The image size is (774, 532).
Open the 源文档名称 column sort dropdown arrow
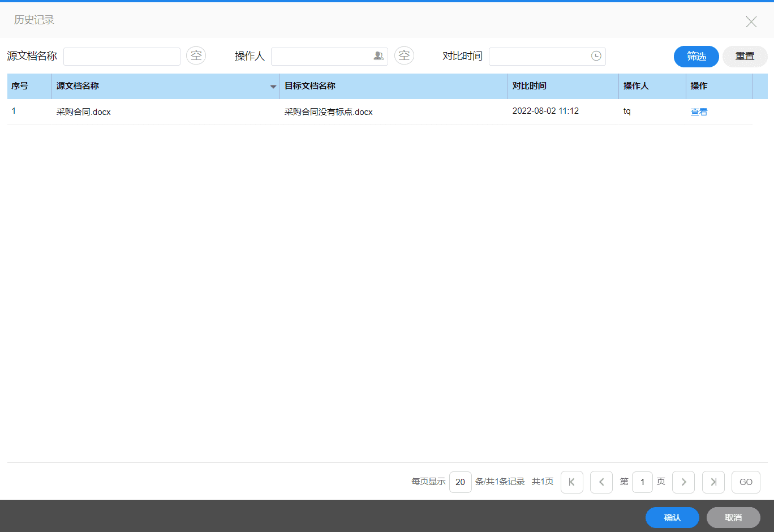pyautogui.click(x=273, y=87)
